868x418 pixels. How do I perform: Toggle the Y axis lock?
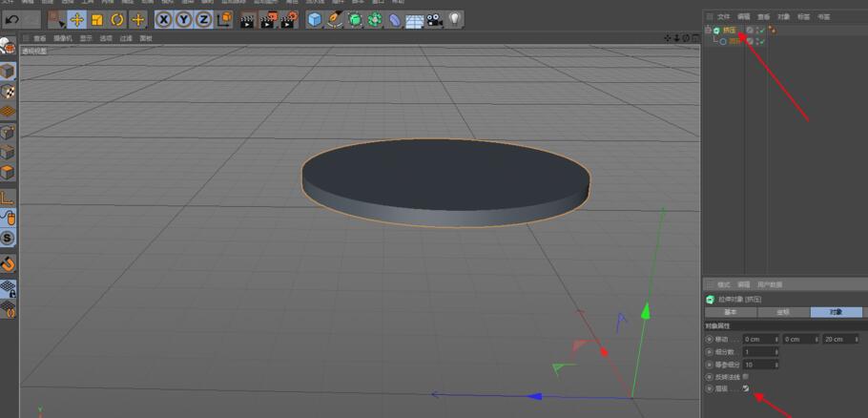click(185, 19)
